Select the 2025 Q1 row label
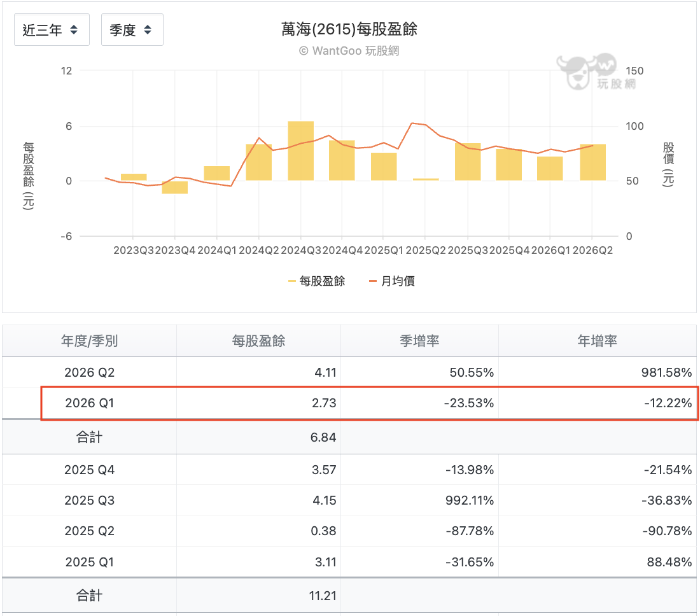 [89, 562]
